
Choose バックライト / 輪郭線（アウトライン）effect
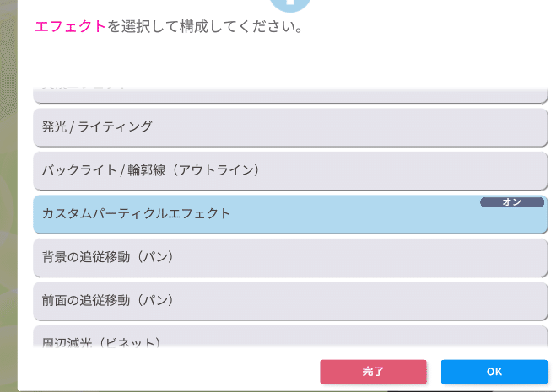(290, 171)
